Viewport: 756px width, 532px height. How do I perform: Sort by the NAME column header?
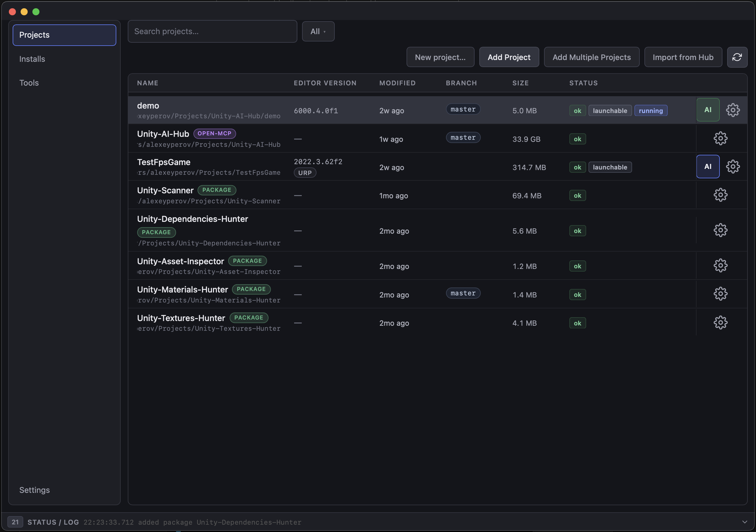pyautogui.click(x=147, y=83)
